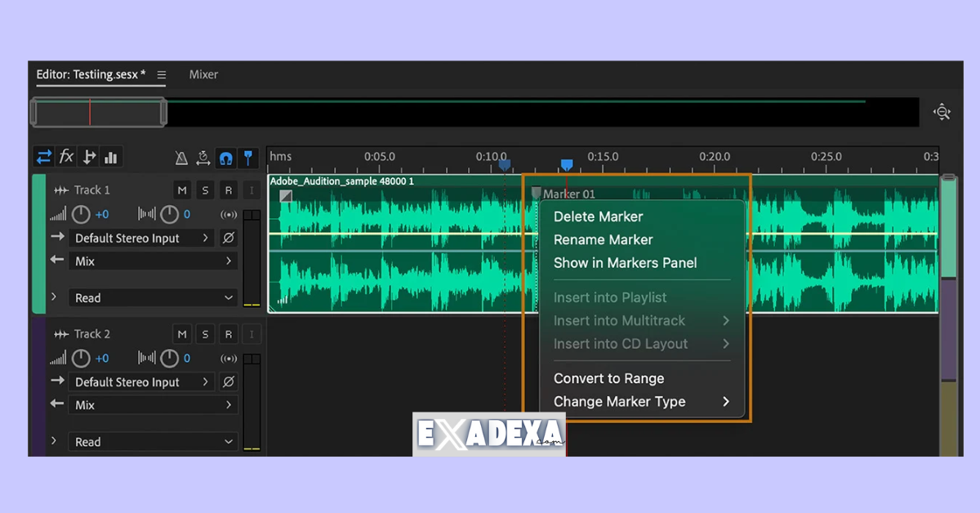Click the metronome icon
980x513 pixels.
(x=181, y=158)
